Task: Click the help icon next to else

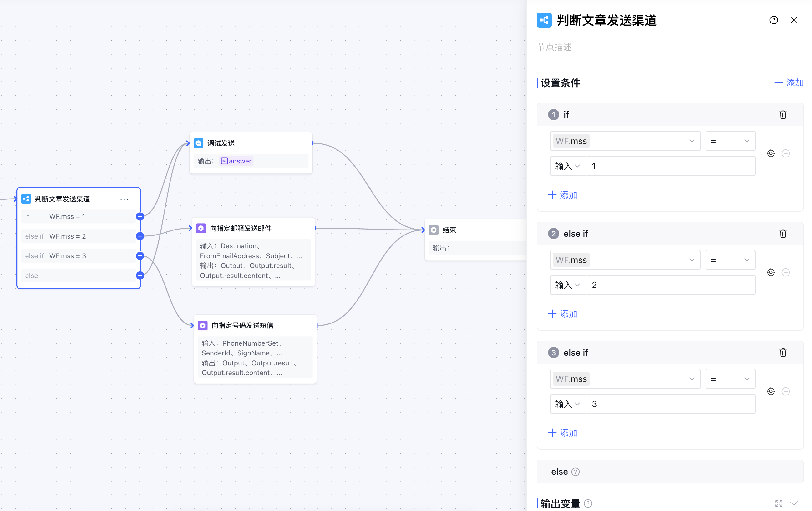Action: point(576,472)
